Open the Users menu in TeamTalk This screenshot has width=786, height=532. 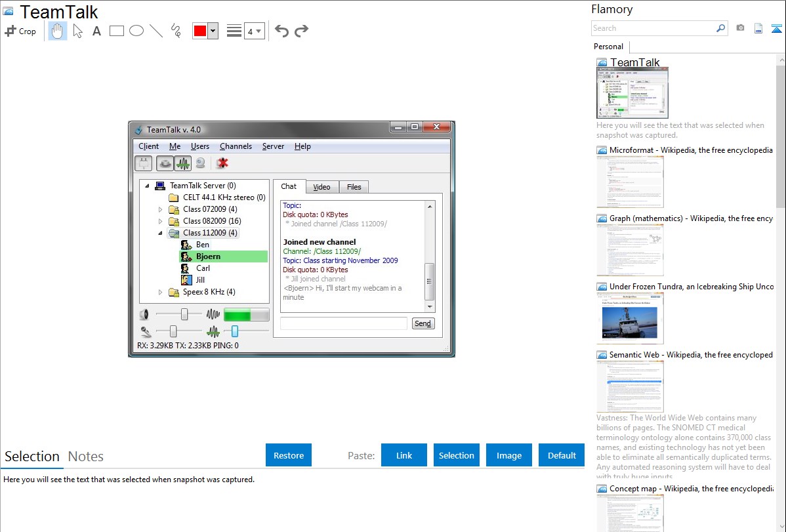coord(200,146)
